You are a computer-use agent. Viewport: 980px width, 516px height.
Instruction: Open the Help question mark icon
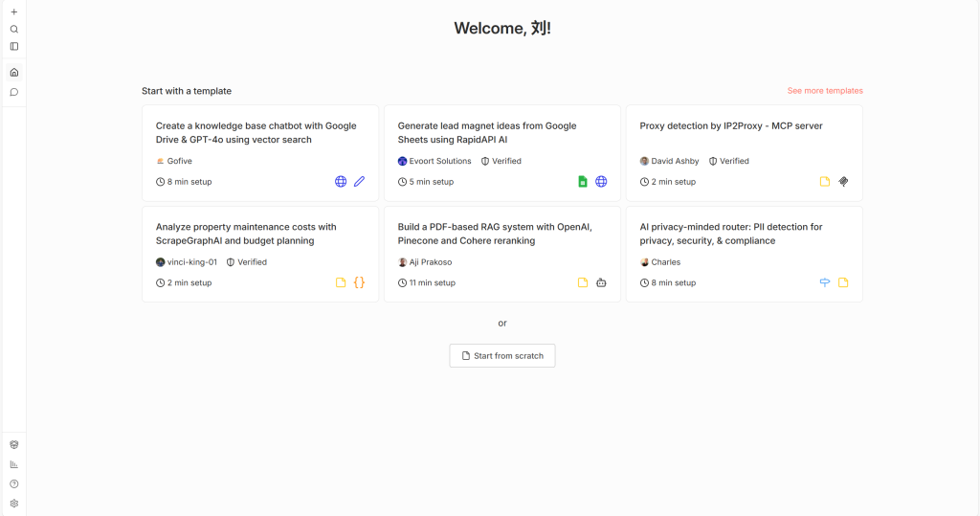pos(14,483)
